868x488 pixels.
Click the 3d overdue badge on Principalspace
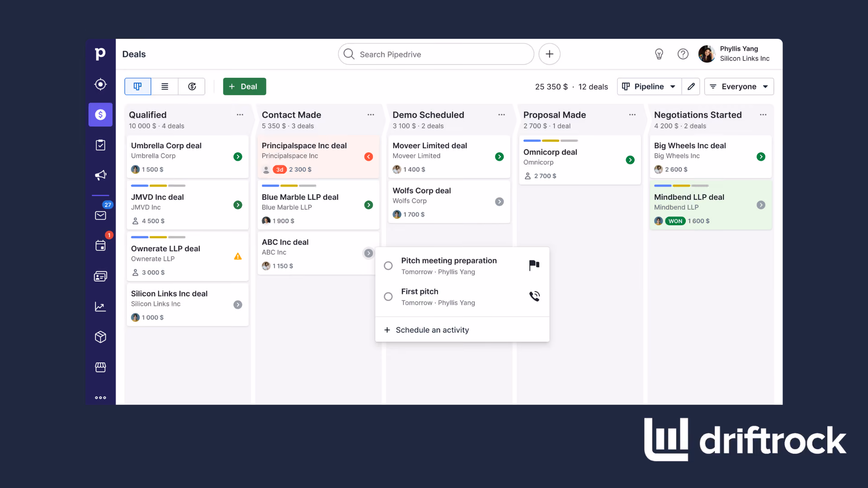[x=280, y=169]
